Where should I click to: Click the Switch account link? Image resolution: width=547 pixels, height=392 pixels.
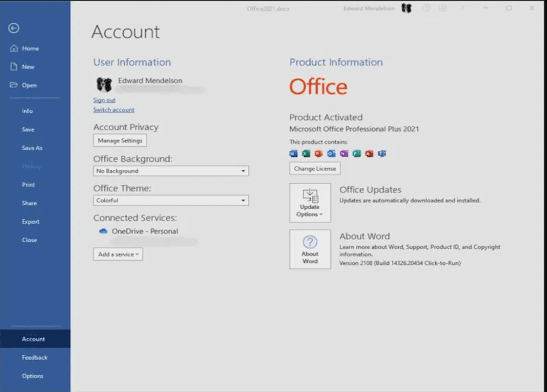tap(113, 110)
